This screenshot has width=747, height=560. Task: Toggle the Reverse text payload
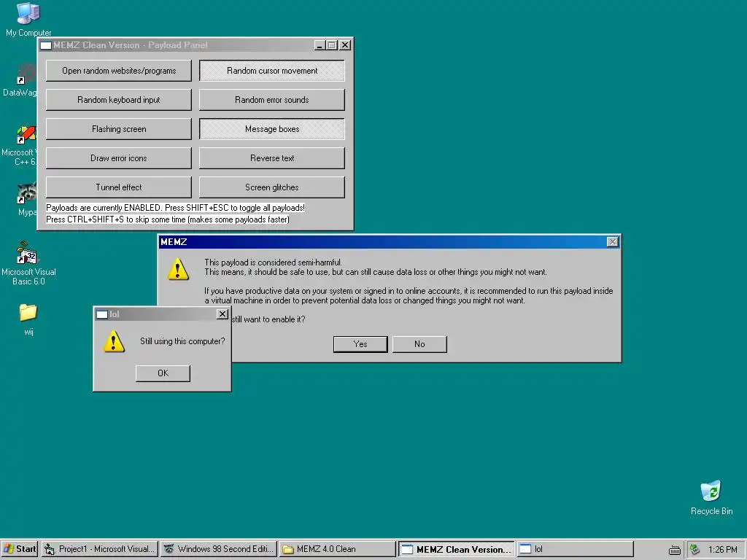pos(272,158)
